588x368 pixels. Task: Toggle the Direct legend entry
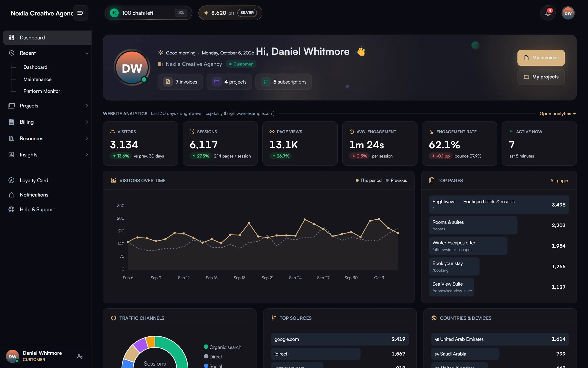pyautogui.click(x=213, y=356)
